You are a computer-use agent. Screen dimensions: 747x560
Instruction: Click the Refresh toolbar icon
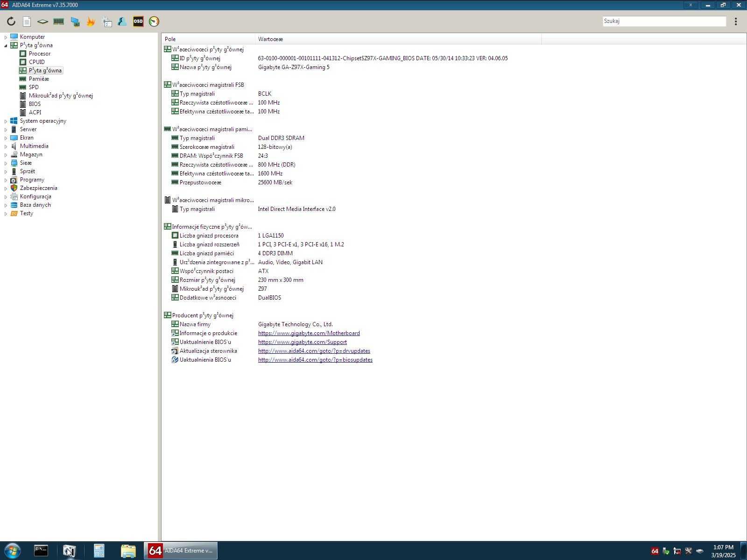click(11, 21)
